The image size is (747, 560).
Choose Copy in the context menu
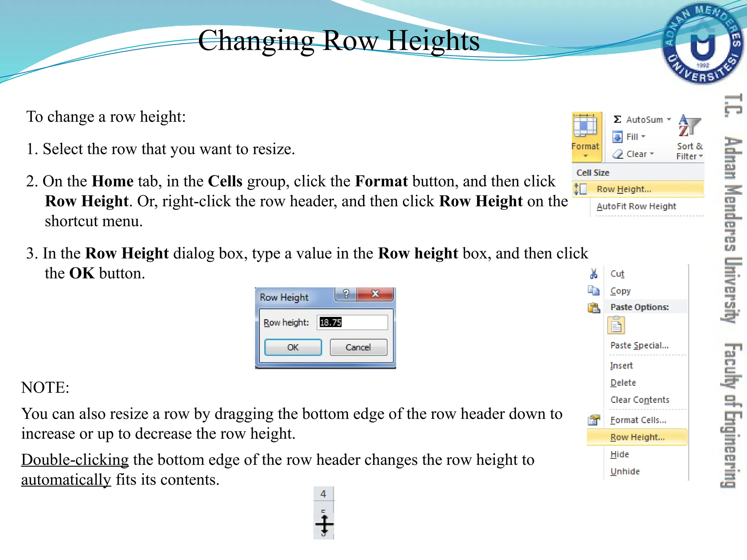pyautogui.click(x=620, y=291)
